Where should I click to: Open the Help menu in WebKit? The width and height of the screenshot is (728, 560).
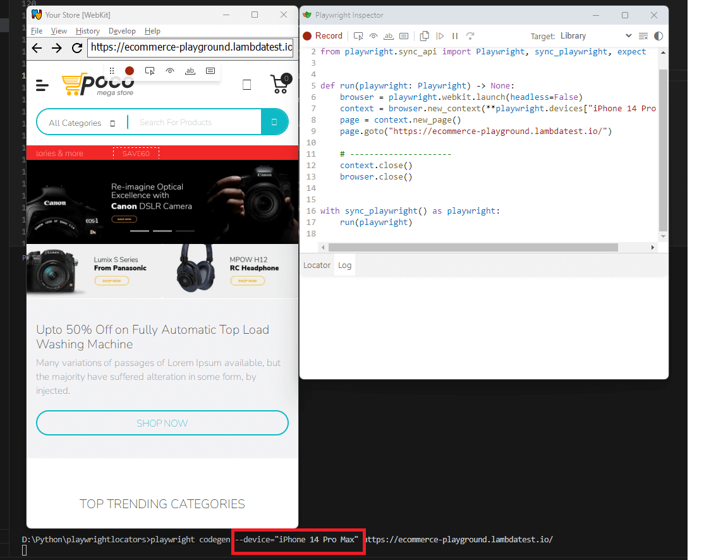click(152, 30)
